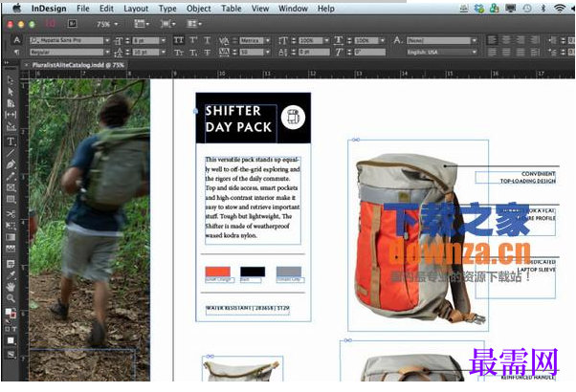
Task: Select the Direct Selection tool
Action: pyautogui.click(x=11, y=92)
